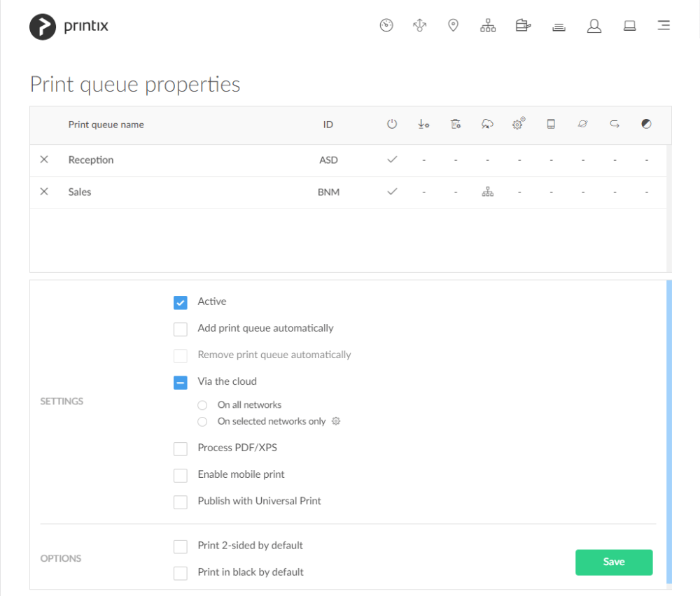Check Print 2-sided by default

181,546
